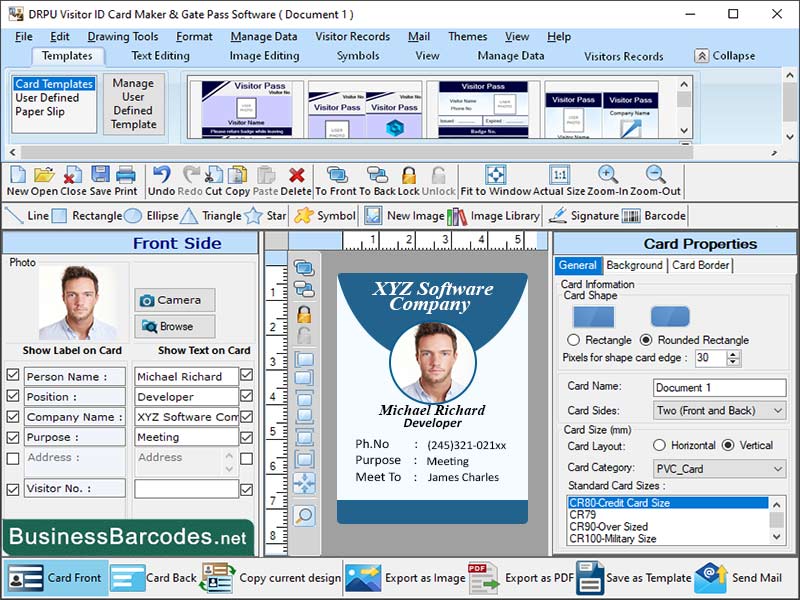Switch to Card Back view
The height and width of the screenshot is (600, 800).
(157, 578)
